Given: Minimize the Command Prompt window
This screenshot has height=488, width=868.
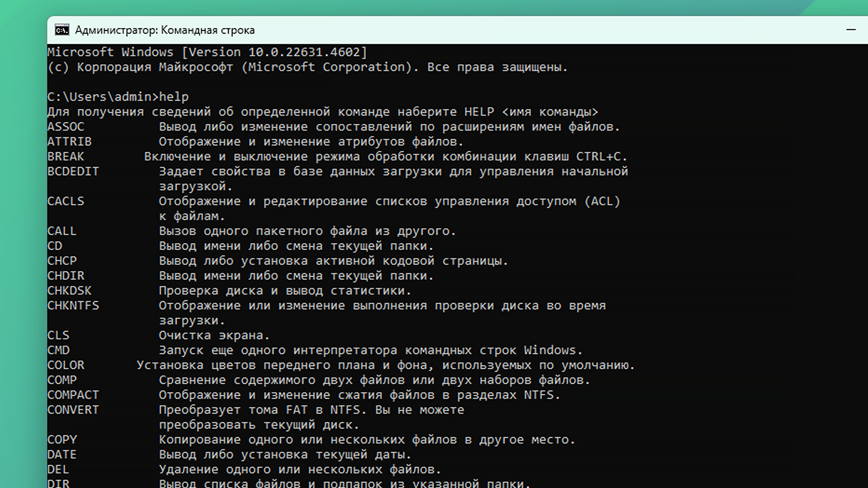Looking at the screenshot, I should click(851, 30).
